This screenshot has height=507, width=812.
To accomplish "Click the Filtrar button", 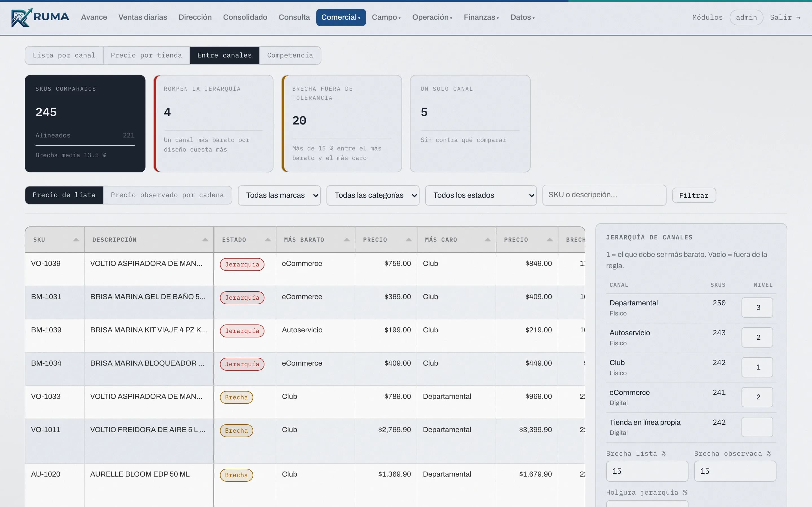I will pyautogui.click(x=694, y=195).
